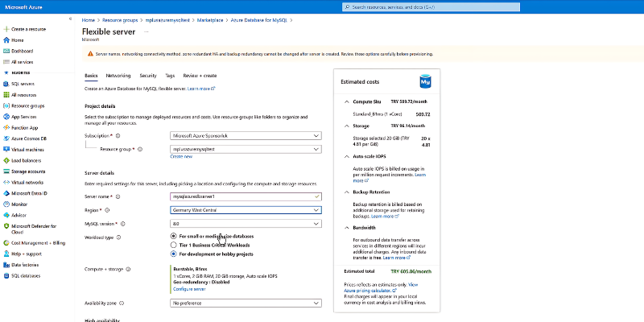
Task: Select For small or medium-size databases
Action: [x=174, y=236]
